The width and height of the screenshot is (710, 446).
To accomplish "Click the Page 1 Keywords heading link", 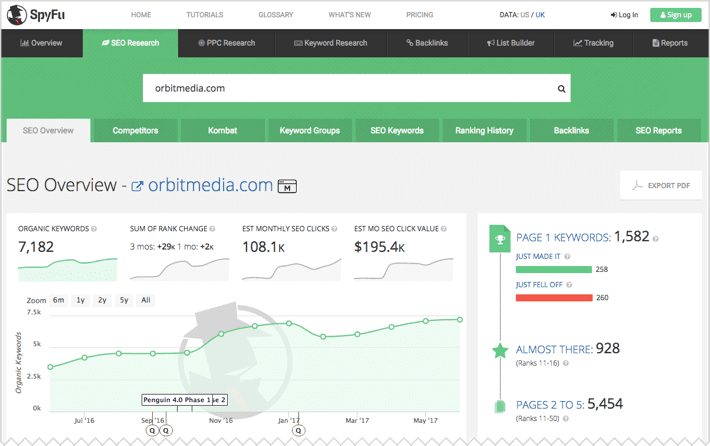I will (563, 238).
